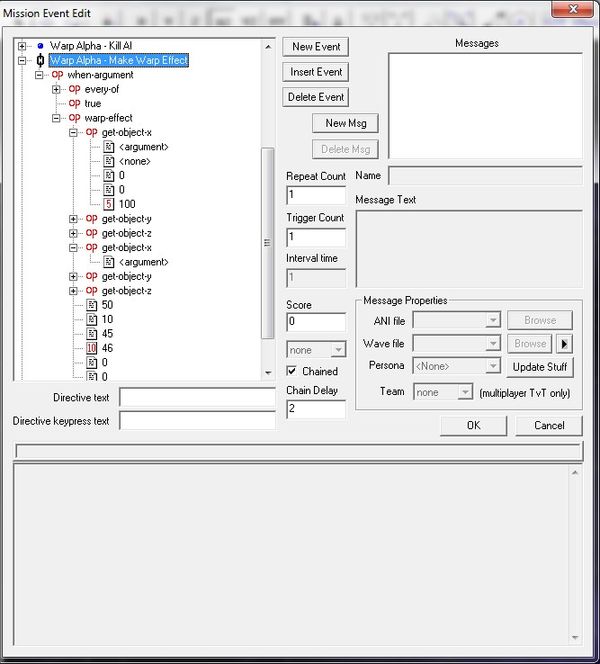Click the OP icon next to when-argument
The height and width of the screenshot is (664, 600).
58,75
